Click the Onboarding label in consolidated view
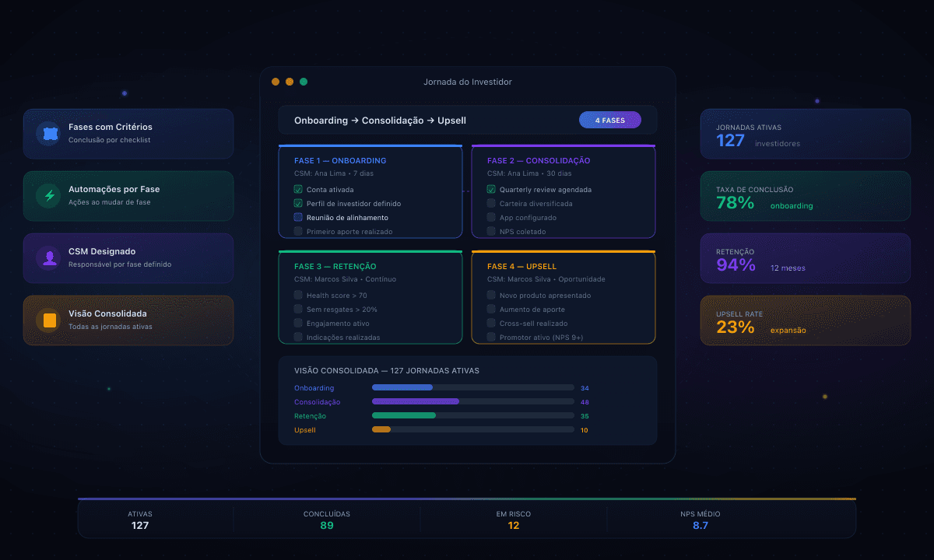Screen dimensions: 934x560 (314, 388)
